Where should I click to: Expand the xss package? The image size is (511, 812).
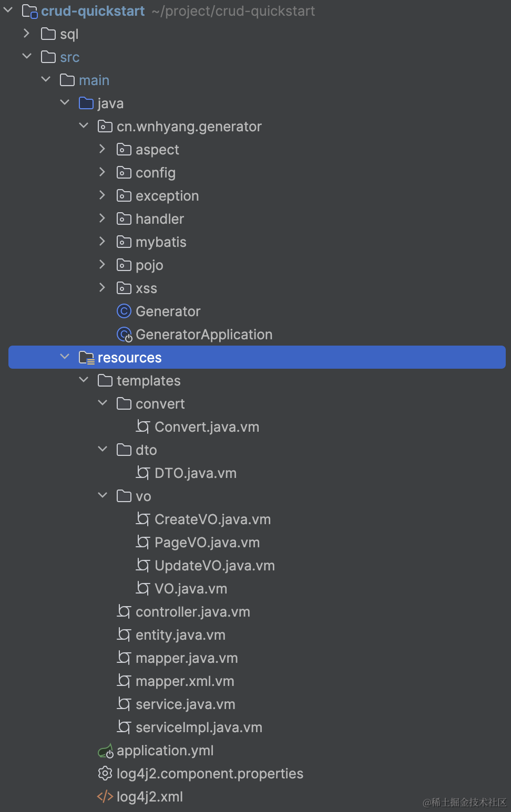click(101, 288)
